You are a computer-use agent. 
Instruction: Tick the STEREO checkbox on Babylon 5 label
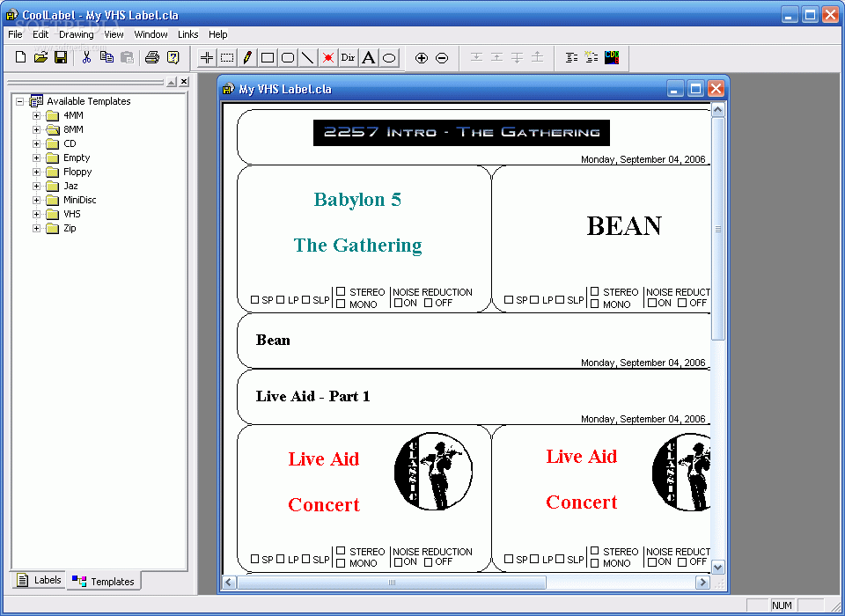[341, 291]
